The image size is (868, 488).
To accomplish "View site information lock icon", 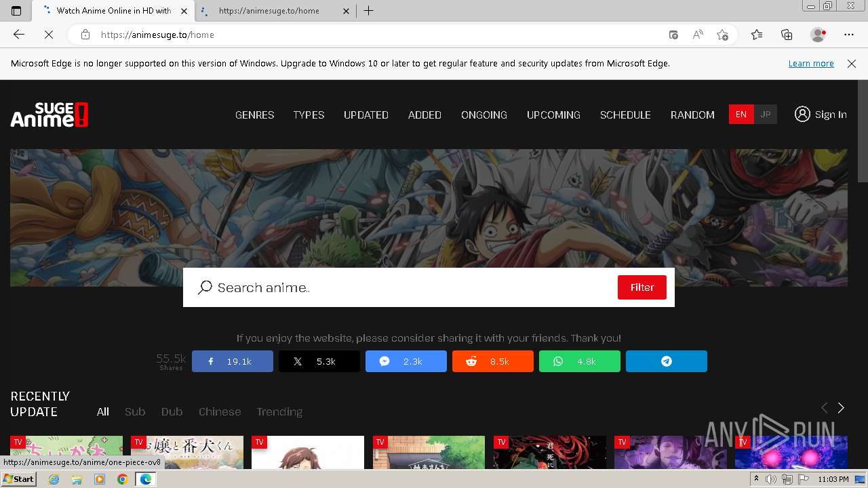I will [x=85, y=35].
